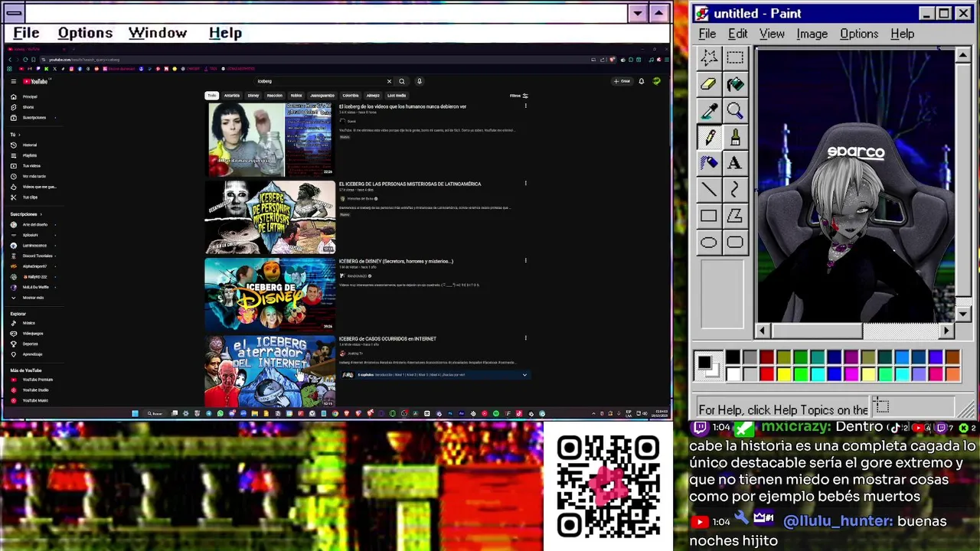Open options menu for Disney iceberg video
Image resolution: width=980 pixels, height=551 pixels.
coord(525,261)
